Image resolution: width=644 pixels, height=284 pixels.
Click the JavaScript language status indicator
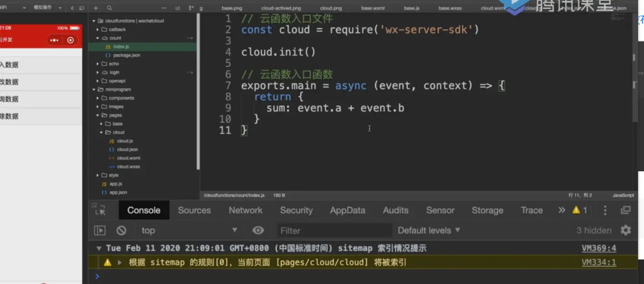tap(623, 195)
